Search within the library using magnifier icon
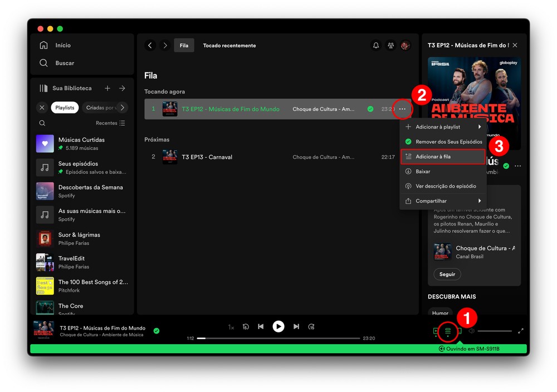 tap(42, 123)
